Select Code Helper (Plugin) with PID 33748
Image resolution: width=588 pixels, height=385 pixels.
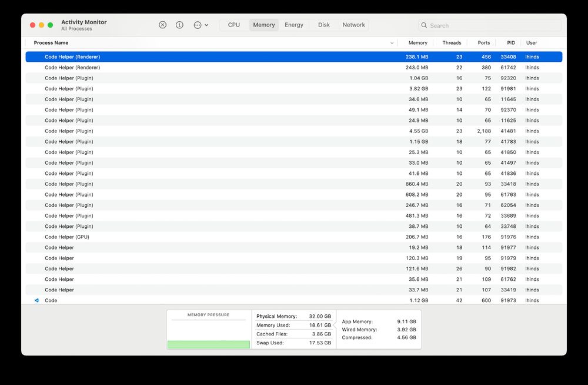[x=293, y=227]
